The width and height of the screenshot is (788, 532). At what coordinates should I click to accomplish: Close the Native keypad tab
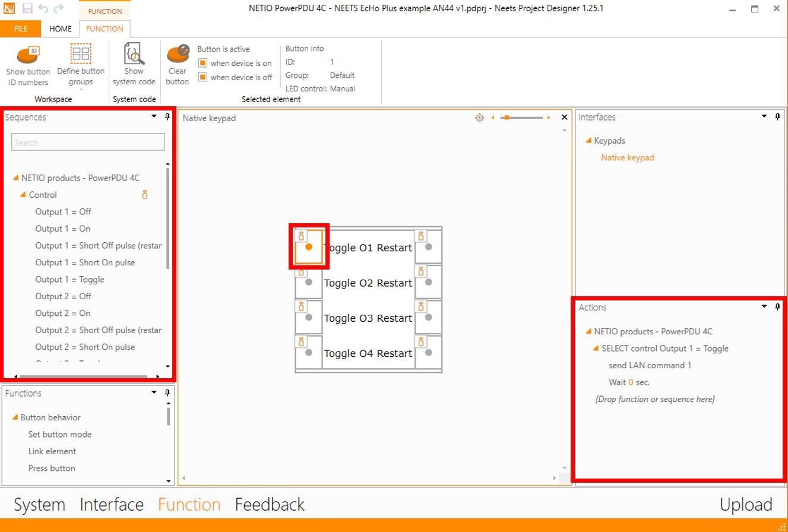(564, 118)
